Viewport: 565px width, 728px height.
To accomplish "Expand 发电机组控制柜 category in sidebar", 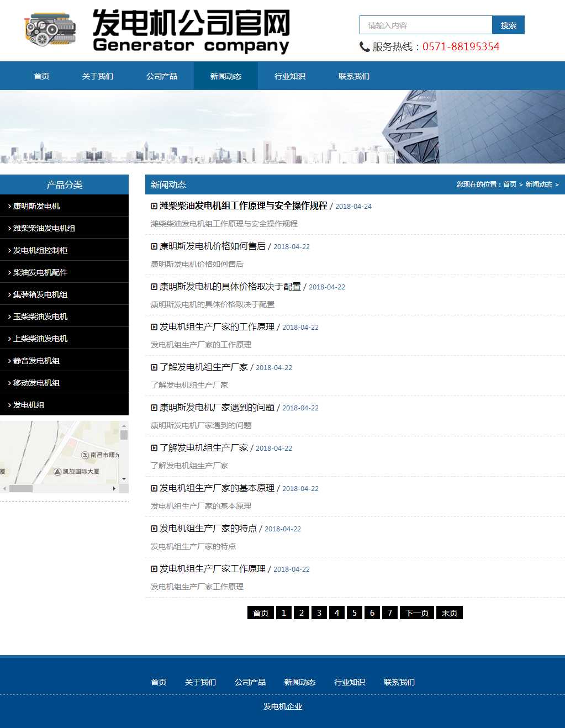I will (x=40, y=250).
